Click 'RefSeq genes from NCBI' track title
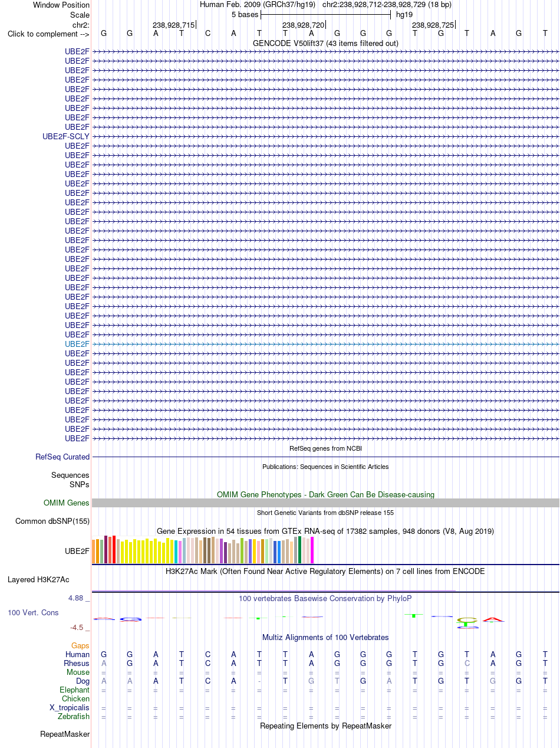 (x=325, y=449)
